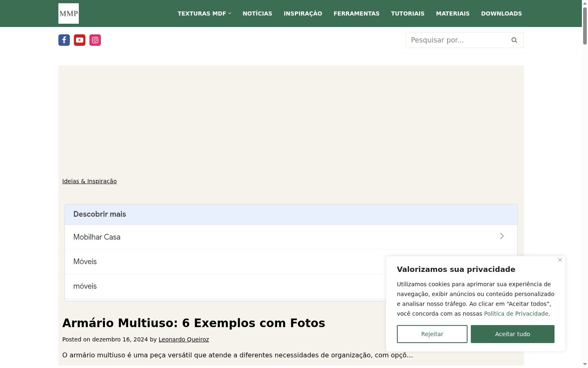
Task: Click the scrollbar down arrow
Action: pyautogui.click(x=585, y=364)
